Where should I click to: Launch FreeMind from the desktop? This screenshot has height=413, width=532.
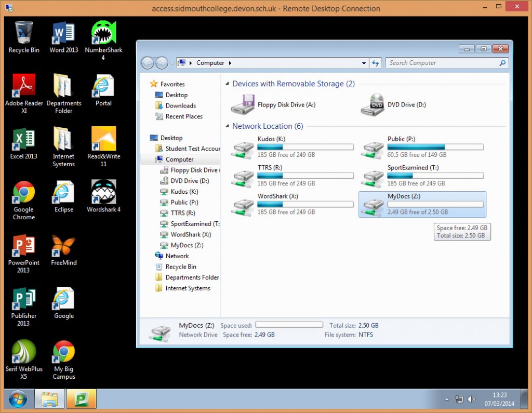click(64, 246)
